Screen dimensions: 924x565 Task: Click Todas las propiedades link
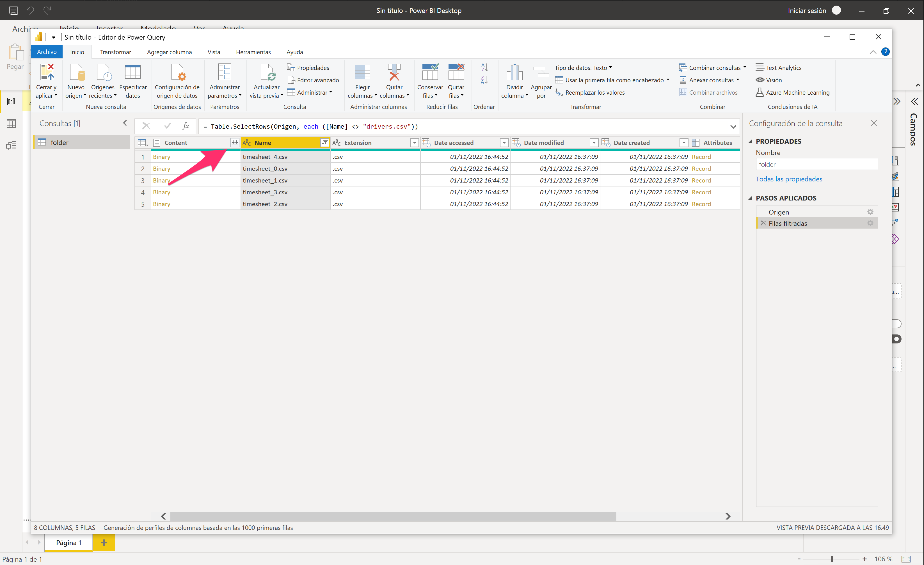pos(789,179)
